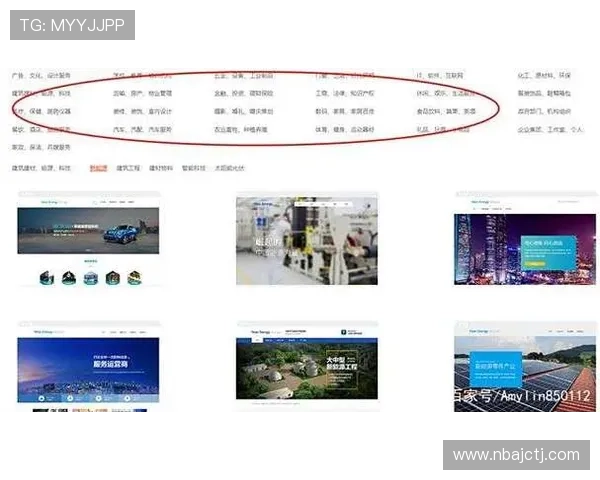Open the IT、软件、互联网 category

[440, 75]
